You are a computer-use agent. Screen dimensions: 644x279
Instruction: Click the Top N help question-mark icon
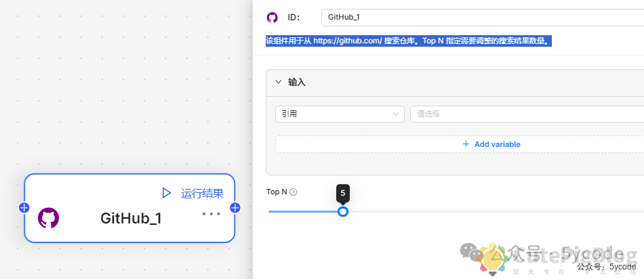[x=294, y=192]
